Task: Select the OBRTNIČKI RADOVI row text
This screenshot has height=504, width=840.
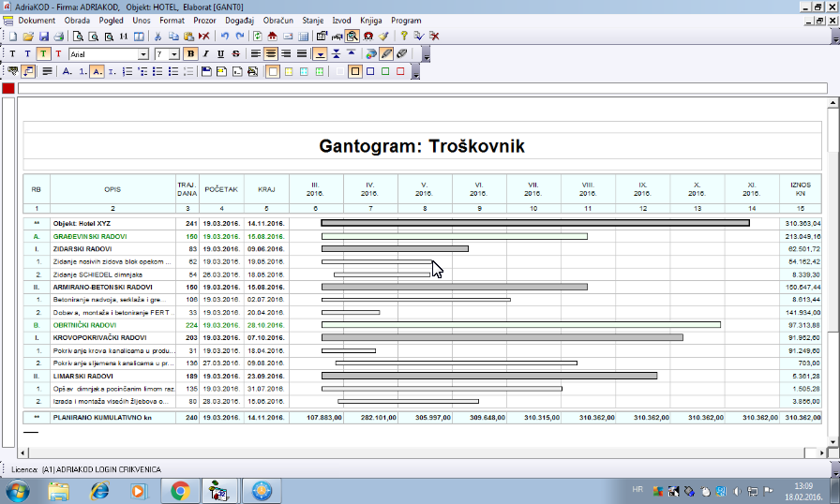Action: click(84, 325)
